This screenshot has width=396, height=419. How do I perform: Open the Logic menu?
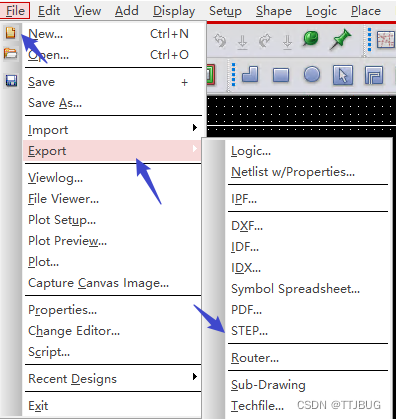pyautogui.click(x=321, y=11)
